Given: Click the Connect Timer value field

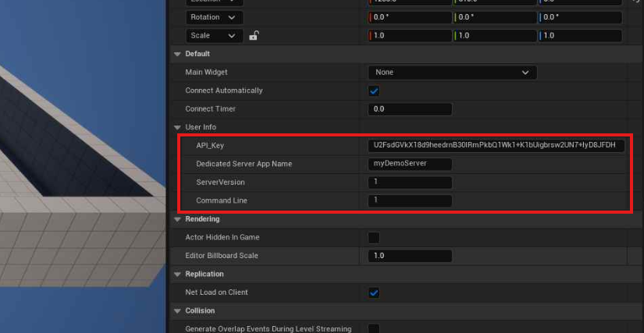Looking at the screenshot, I should point(410,109).
